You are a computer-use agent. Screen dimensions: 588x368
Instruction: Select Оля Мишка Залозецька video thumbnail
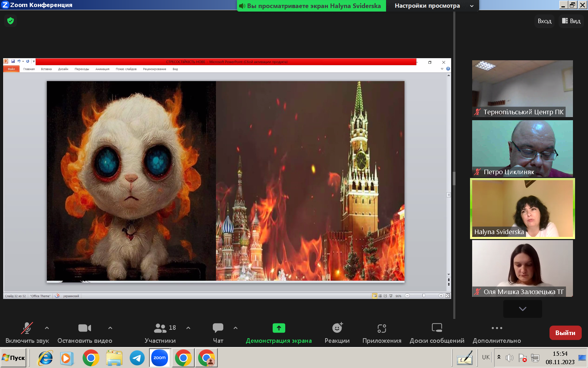(x=523, y=268)
